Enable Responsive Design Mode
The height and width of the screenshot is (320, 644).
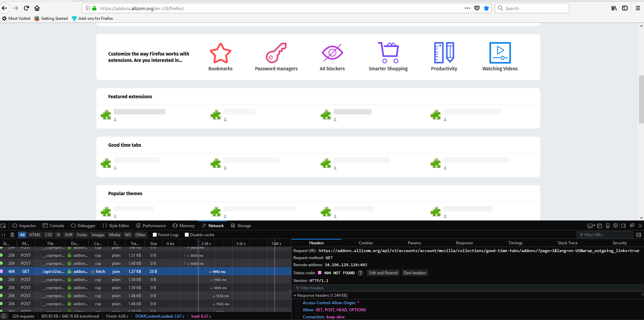(608, 226)
